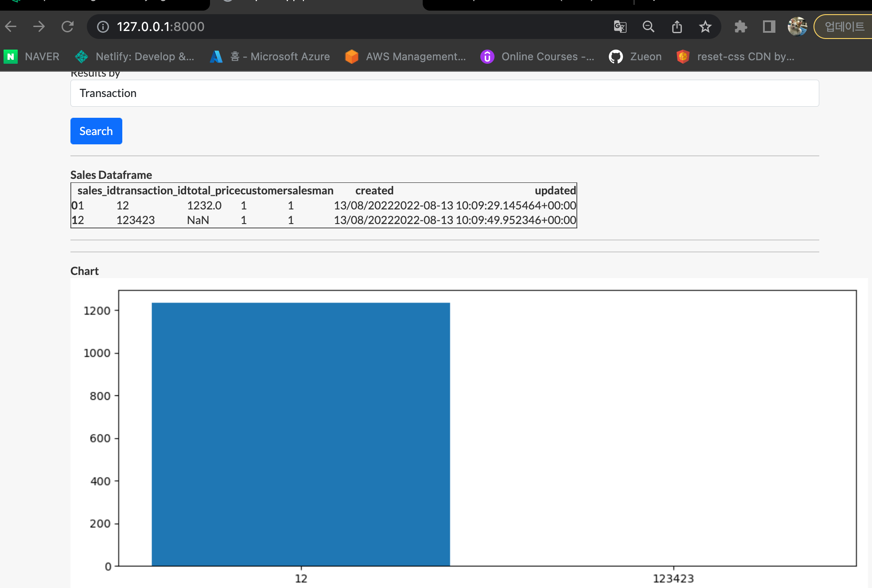This screenshot has width=872, height=588.
Task: Reload the page with the refresh icon
Action: (67, 27)
